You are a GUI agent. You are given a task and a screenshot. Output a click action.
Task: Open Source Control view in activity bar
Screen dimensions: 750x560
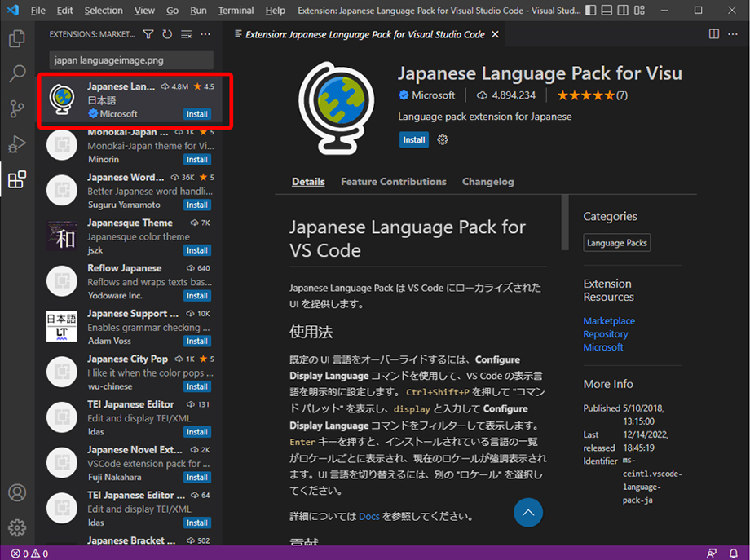[17, 108]
